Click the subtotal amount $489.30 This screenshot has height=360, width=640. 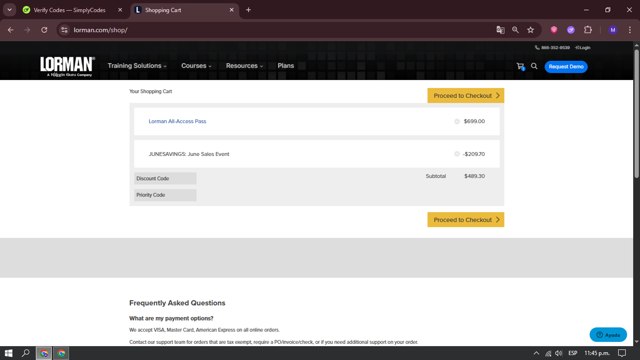click(x=474, y=176)
